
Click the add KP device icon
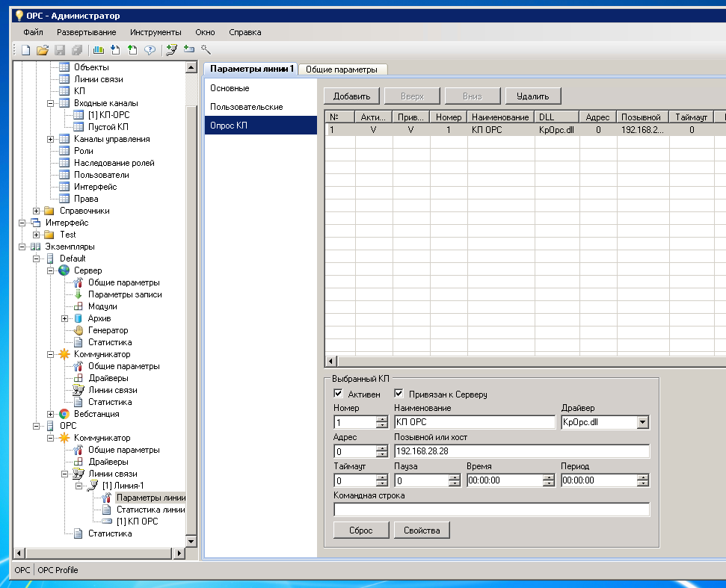(189, 49)
